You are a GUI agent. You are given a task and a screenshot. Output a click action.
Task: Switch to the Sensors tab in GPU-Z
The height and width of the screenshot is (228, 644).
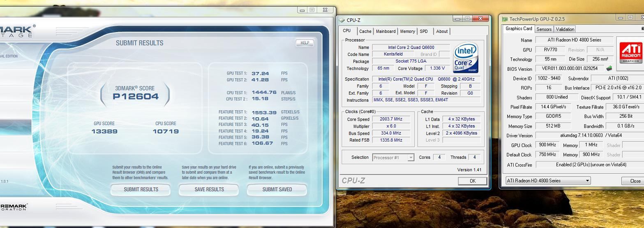click(544, 29)
